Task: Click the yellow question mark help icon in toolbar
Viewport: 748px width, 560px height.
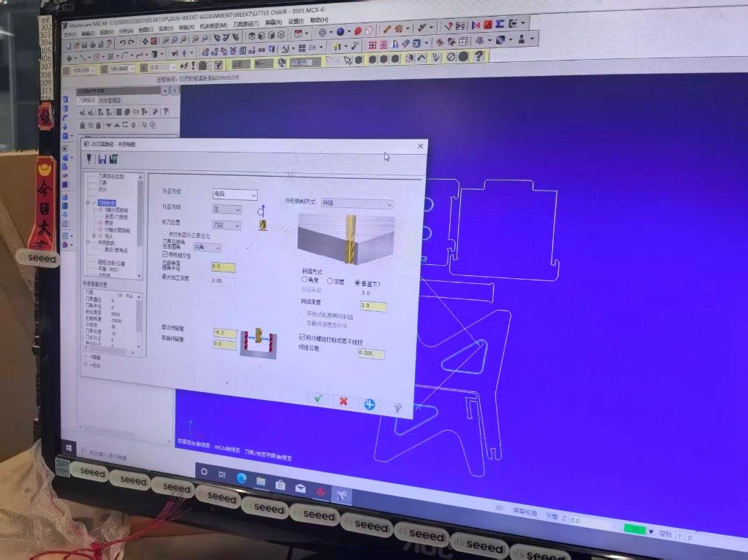Action: (x=479, y=56)
